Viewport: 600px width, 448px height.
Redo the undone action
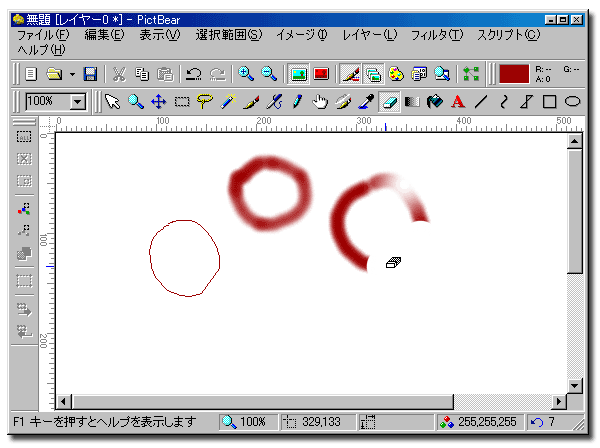pos(217,74)
